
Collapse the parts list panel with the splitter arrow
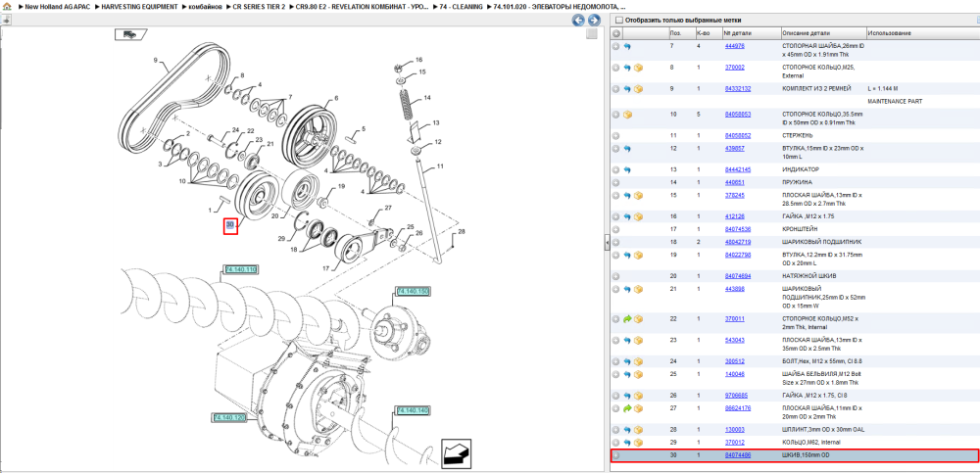tap(607, 244)
